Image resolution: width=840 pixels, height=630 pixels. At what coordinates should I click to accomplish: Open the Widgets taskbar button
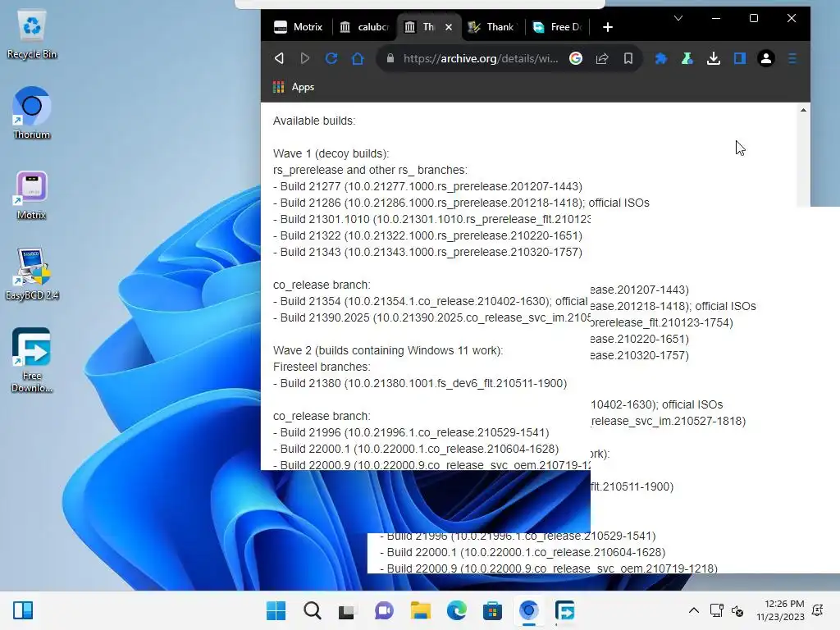click(x=22, y=610)
